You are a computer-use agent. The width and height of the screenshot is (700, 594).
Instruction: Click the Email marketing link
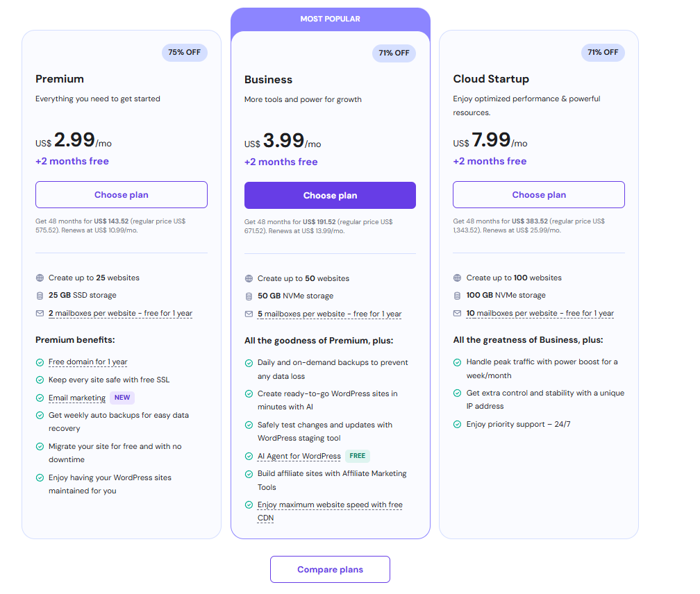pos(77,398)
